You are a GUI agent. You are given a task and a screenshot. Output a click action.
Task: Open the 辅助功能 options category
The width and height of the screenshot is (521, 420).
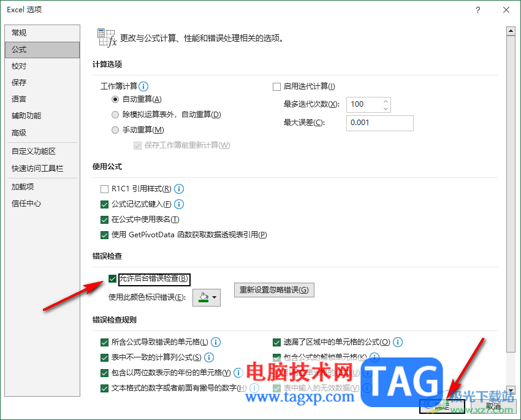42,116
